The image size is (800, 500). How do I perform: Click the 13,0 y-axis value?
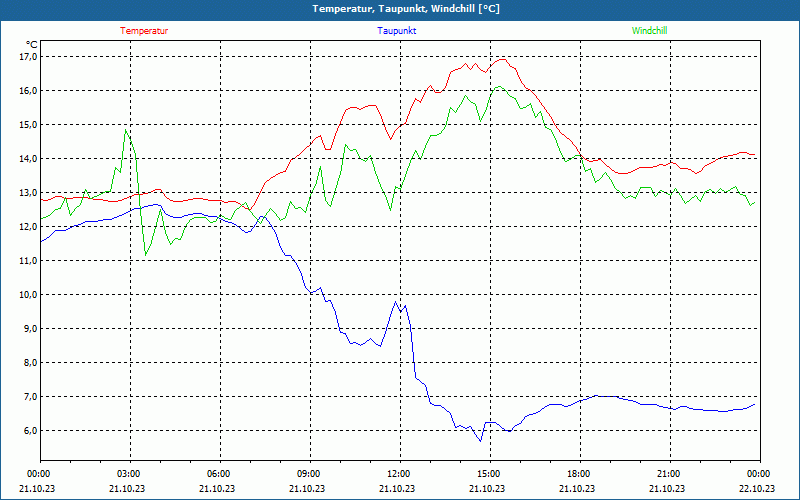pyautogui.click(x=29, y=192)
